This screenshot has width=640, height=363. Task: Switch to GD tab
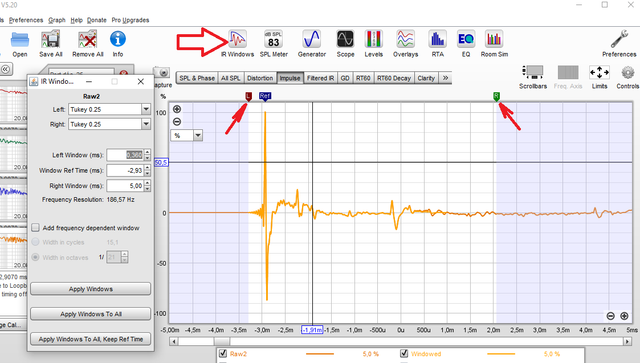click(345, 78)
